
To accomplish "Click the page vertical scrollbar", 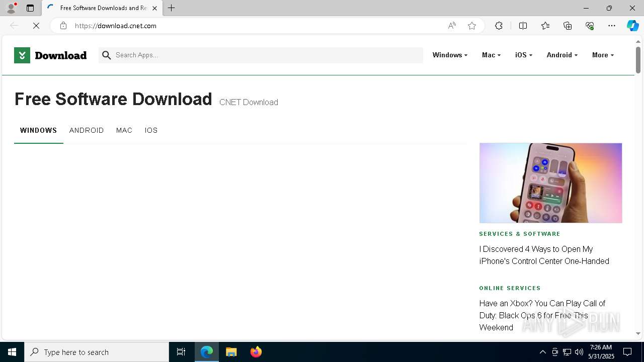I will point(638,60).
